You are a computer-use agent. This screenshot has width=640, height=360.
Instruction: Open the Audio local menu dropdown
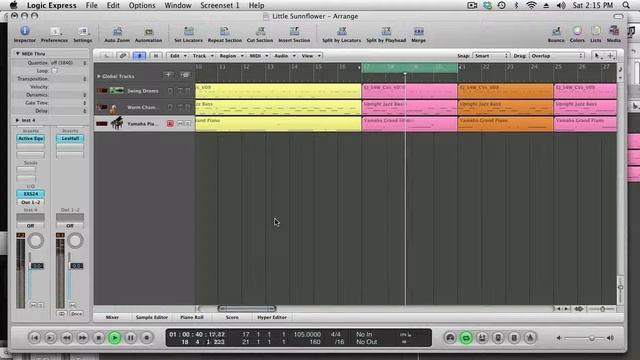(x=284, y=56)
